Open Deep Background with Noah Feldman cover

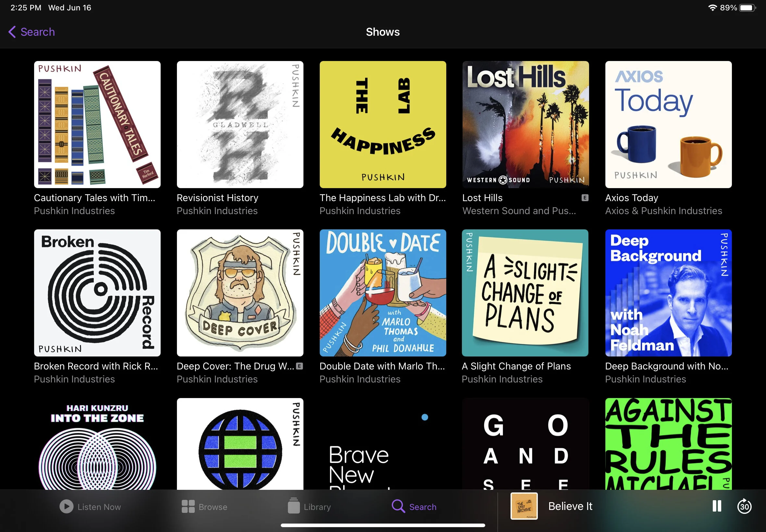668,293
